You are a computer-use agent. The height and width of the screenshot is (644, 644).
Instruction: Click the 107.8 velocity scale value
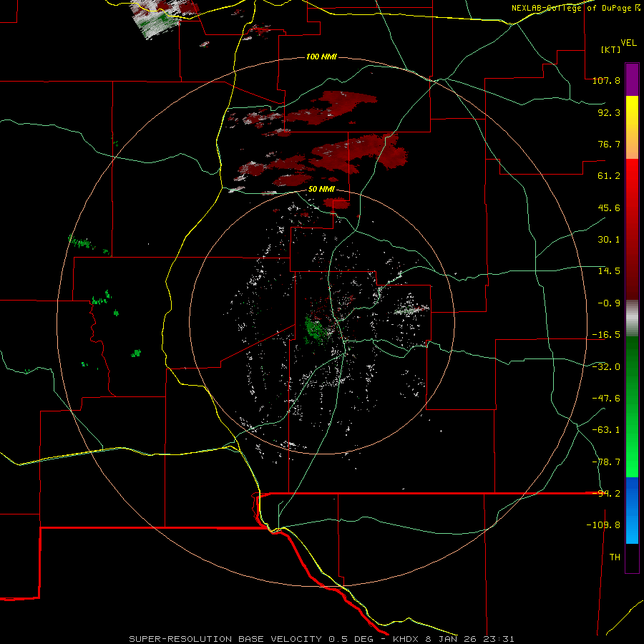(606, 80)
